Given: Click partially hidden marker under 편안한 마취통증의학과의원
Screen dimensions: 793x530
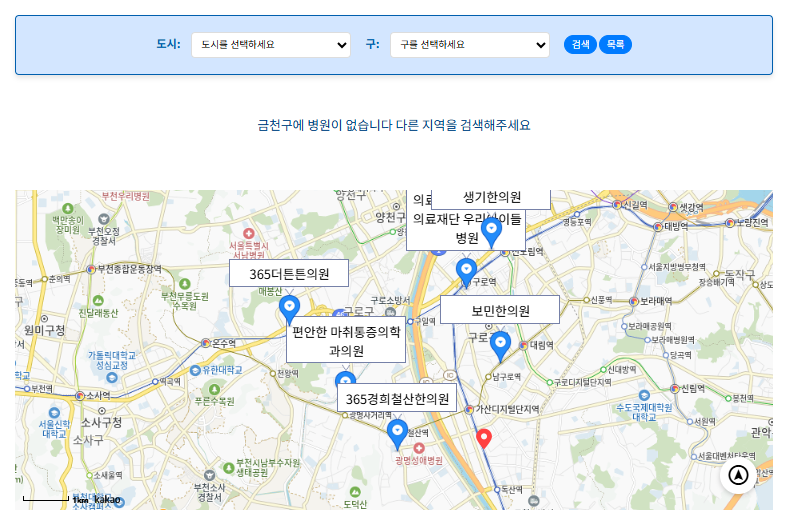Looking at the screenshot, I should point(345,379).
